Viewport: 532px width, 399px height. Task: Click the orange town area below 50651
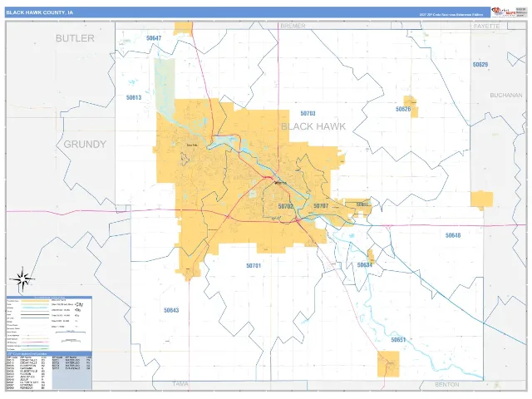coord(388,364)
